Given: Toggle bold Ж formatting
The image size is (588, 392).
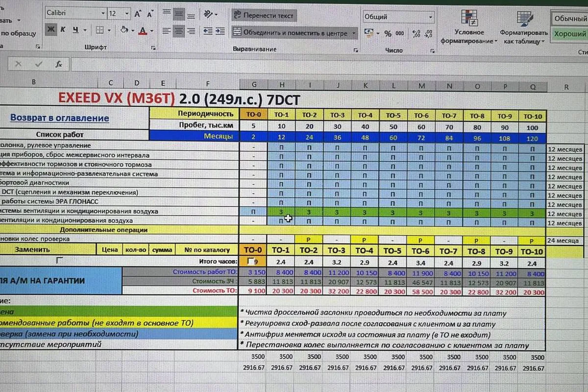Looking at the screenshot, I should pyautogui.click(x=50, y=29).
